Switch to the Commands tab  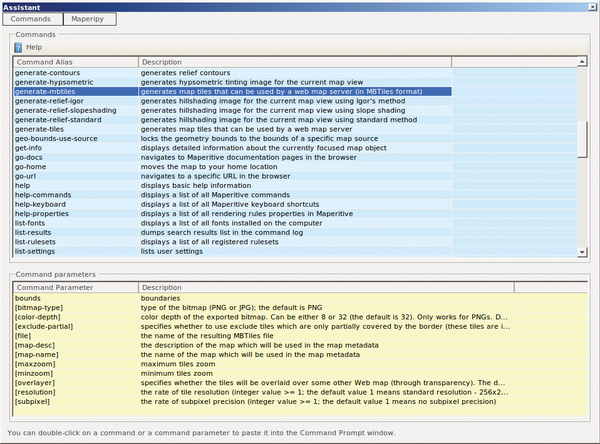click(x=31, y=19)
